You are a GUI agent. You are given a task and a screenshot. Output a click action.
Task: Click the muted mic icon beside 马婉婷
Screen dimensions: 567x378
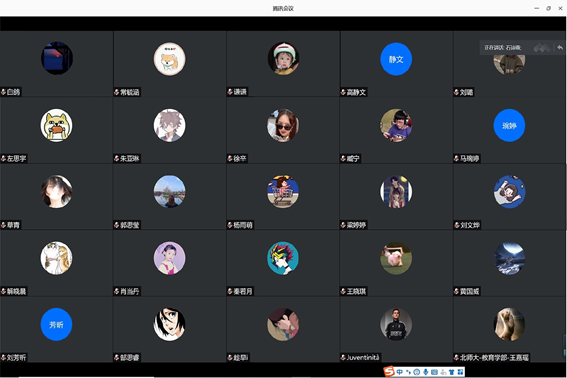tap(457, 158)
